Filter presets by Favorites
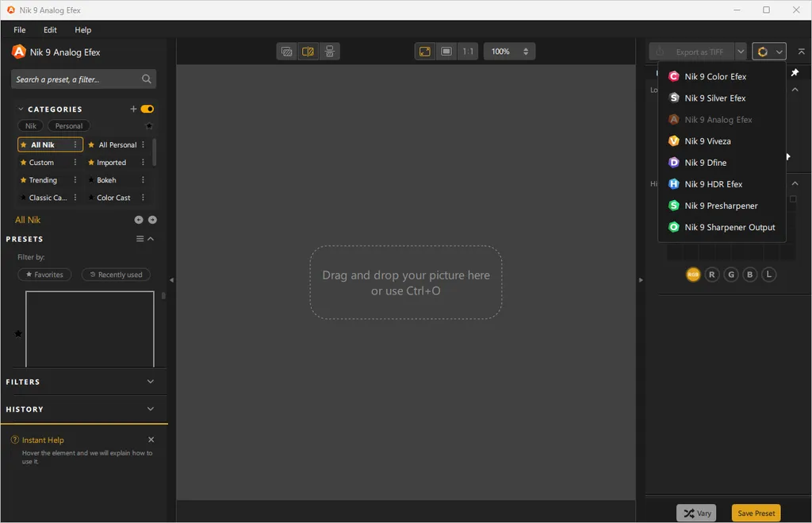The width and height of the screenshot is (812, 523). (x=44, y=275)
